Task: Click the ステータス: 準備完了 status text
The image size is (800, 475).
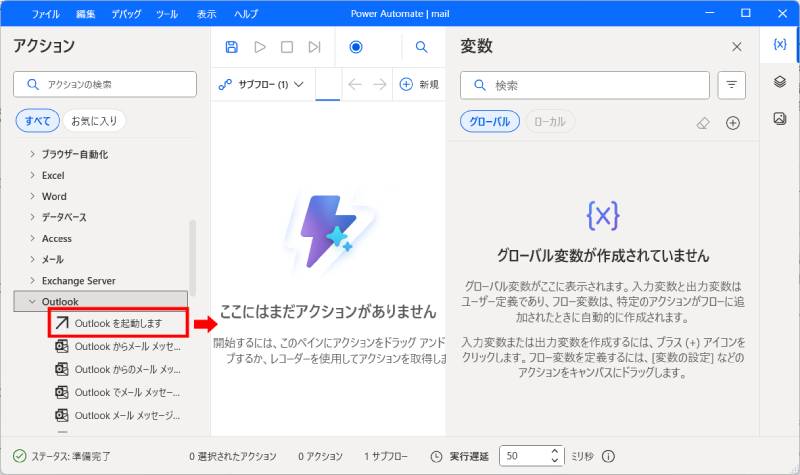Action: coord(70,456)
